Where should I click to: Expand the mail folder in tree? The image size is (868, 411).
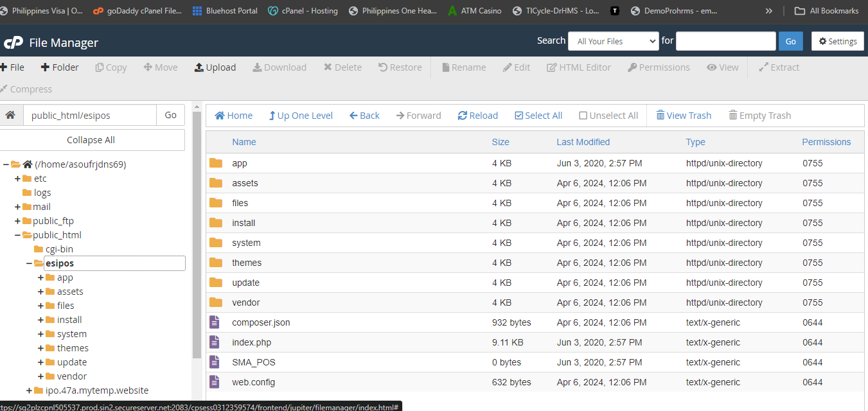[x=17, y=207]
